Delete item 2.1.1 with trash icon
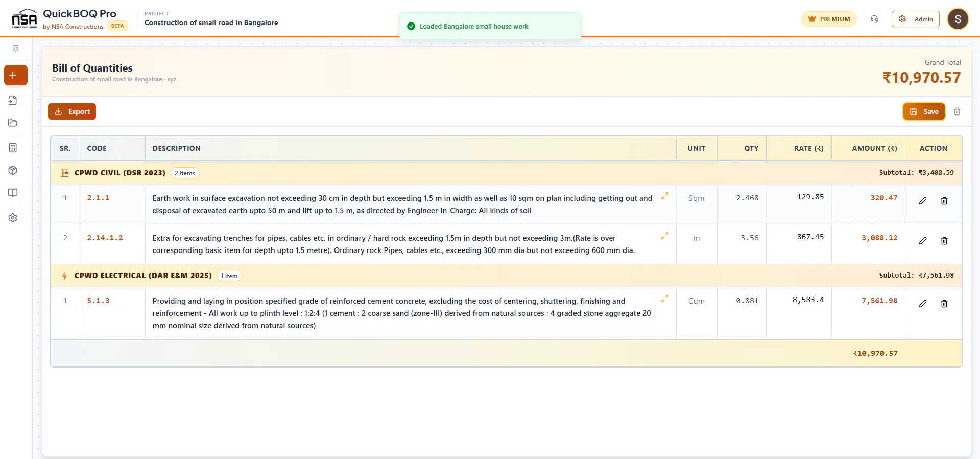 pyautogui.click(x=944, y=201)
